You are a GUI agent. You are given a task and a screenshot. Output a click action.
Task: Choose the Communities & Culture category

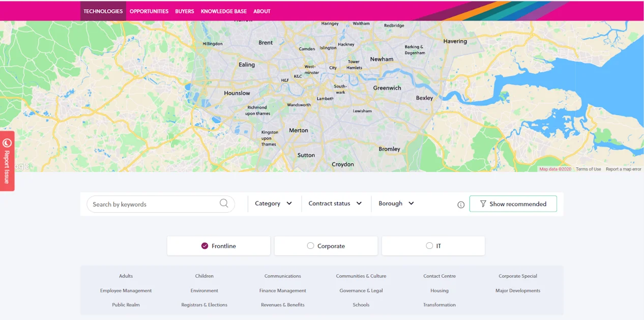pos(361,276)
